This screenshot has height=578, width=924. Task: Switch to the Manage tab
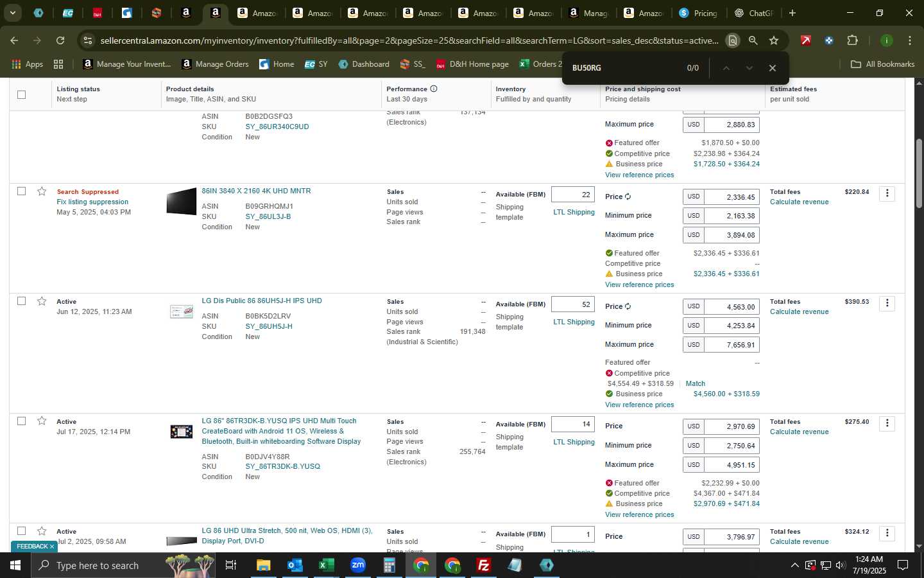point(588,13)
